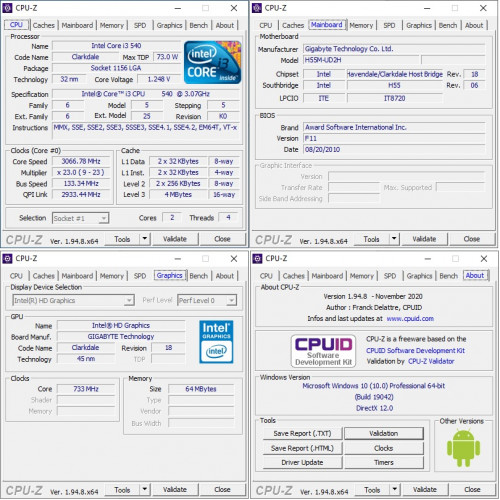Click the green Android robot icon
The width and height of the screenshot is (500, 500).
click(463, 448)
